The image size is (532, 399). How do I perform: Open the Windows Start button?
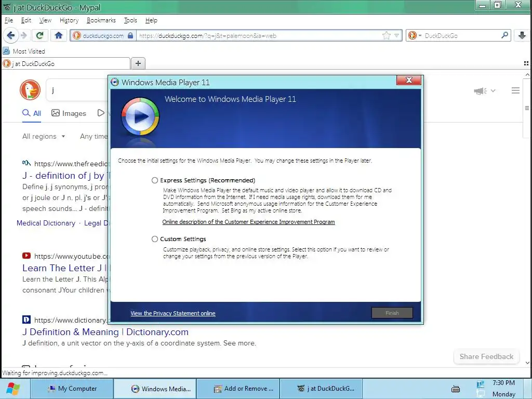[13, 389]
